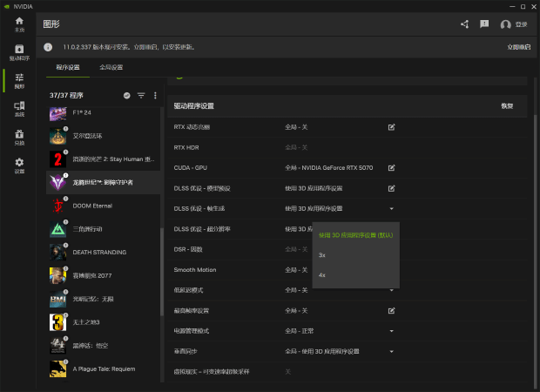Select the 艾尔登法环 game thumbnail
This screenshot has height=392, width=540.
(x=57, y=136)
